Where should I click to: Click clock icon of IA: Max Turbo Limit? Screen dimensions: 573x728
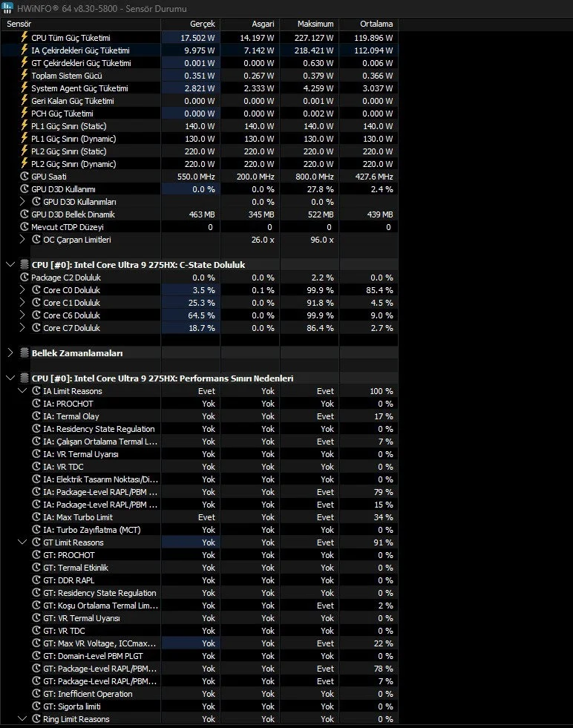coord(36,517)
